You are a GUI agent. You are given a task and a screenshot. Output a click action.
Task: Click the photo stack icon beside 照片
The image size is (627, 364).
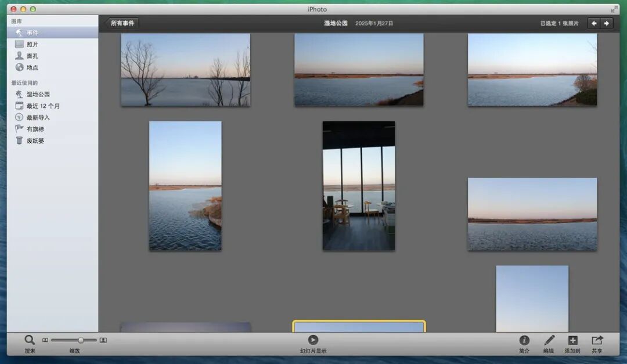tap(19, 44)
